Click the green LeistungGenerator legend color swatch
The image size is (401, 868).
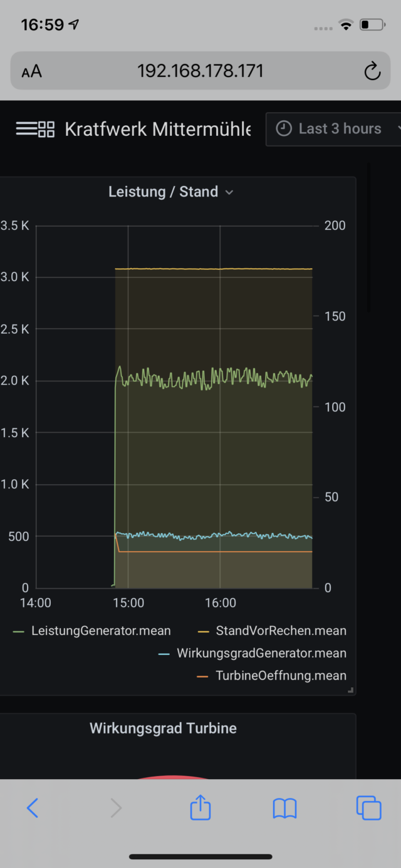tap(19, 631)
